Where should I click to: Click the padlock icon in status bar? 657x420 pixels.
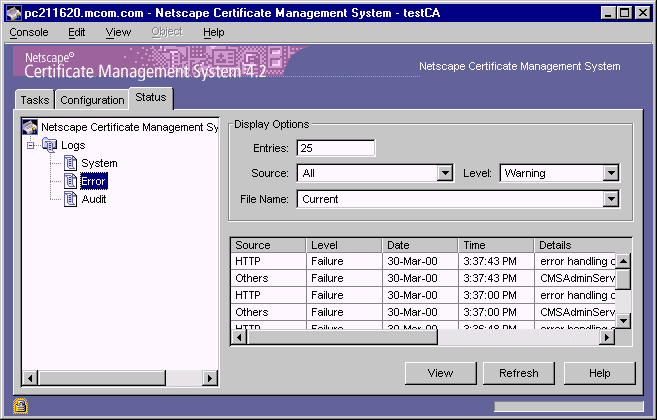point(20,406)
